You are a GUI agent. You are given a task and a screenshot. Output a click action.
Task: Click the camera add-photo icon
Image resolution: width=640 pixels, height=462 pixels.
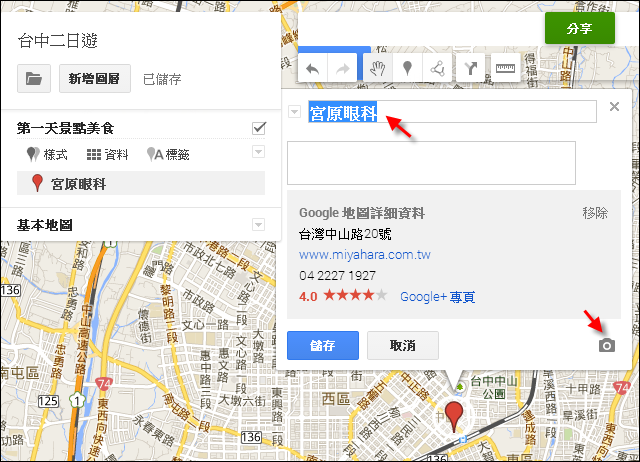(x=607, y=345)
